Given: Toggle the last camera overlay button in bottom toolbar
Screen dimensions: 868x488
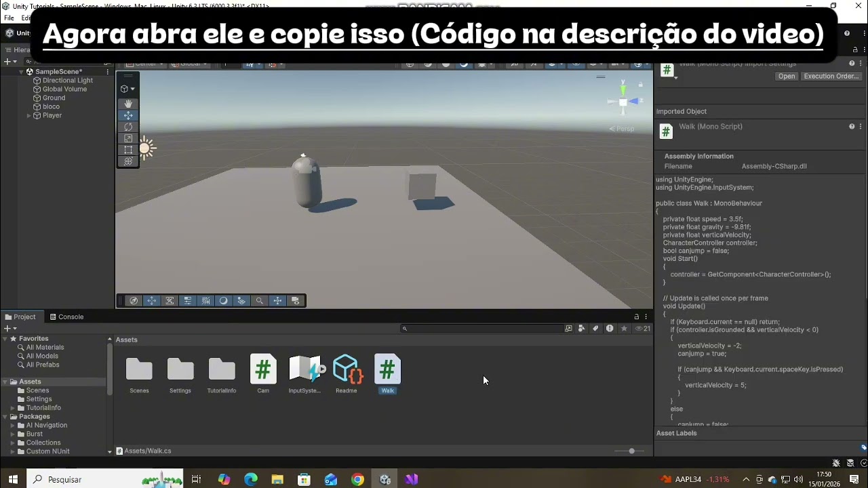Looking at the screenshot, I should point(295,301).
